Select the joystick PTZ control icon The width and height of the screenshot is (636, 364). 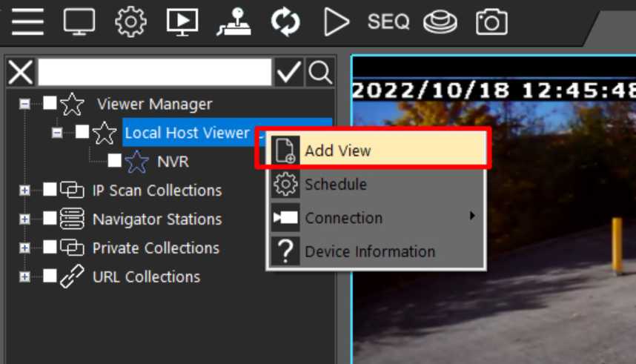[233, 21]
